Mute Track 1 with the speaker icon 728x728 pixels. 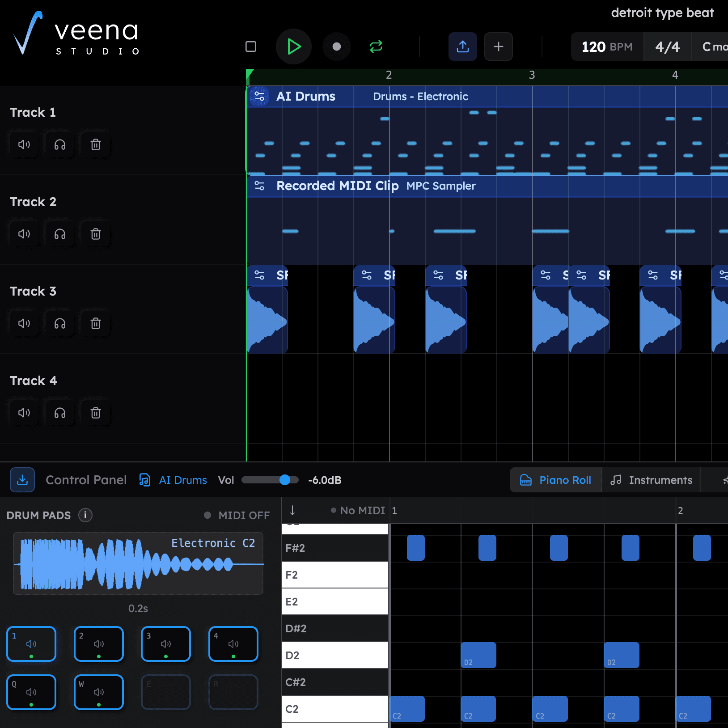24,144
